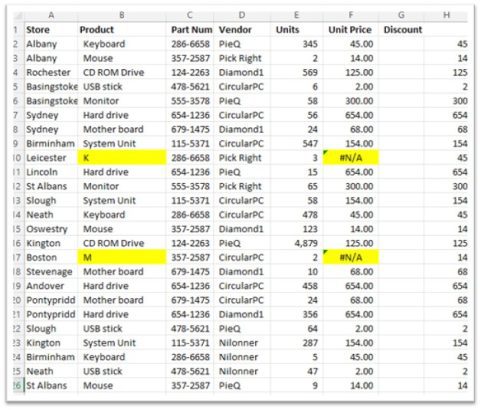Select the Vendor header cell
Viewport: 481px width, 410px height.
242,29
